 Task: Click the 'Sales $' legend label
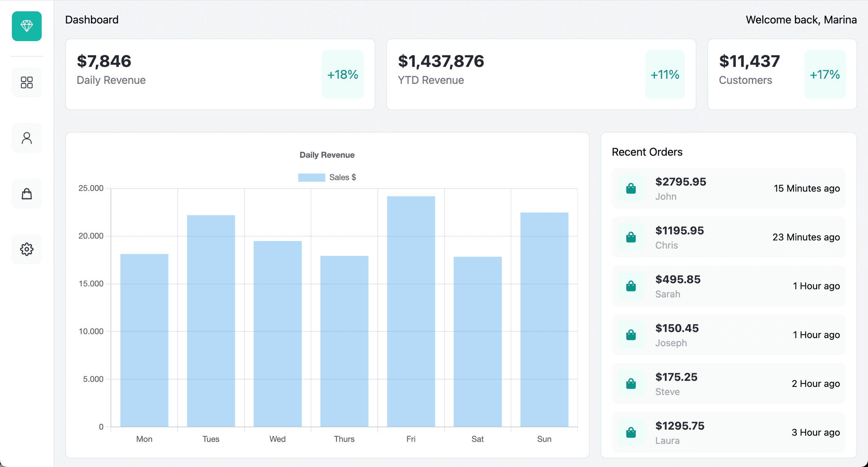342,178
